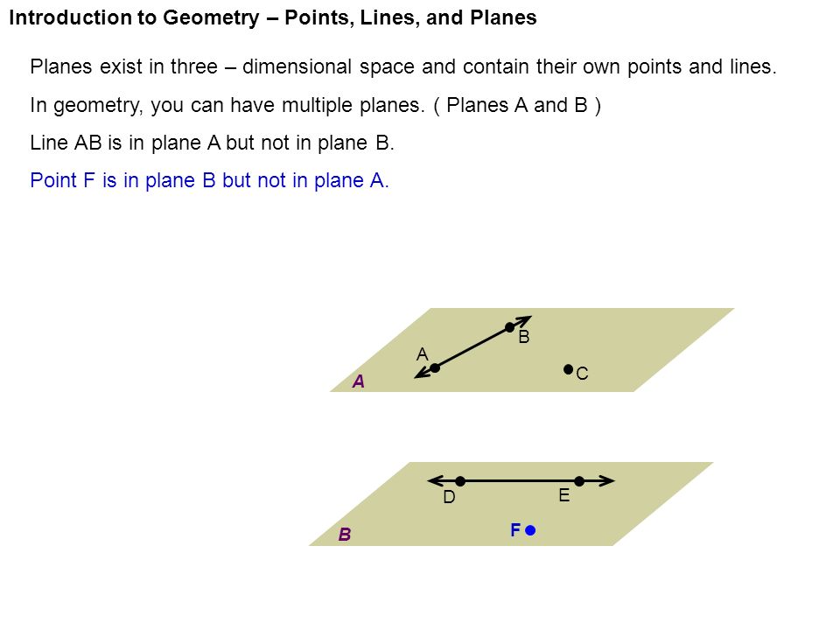Viewport: 840px width, 630px height.
Task: Click the upper-right arrowhead of line AB
Action: pos(523,320)
